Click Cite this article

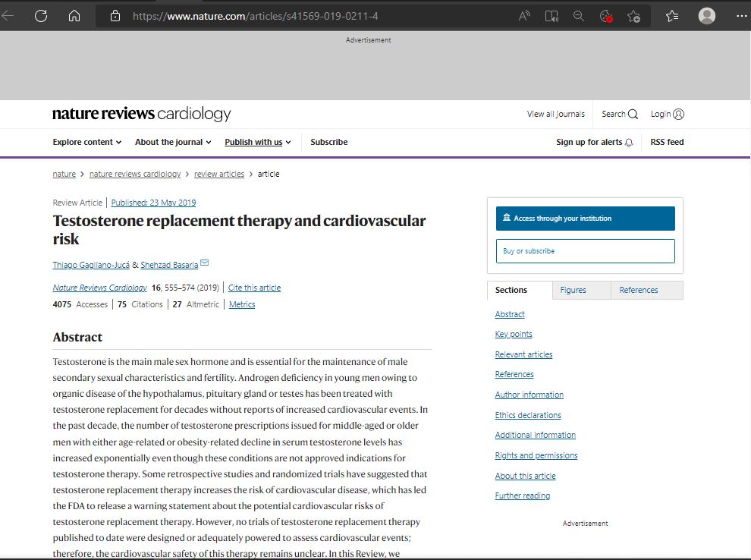coord(254,288)
